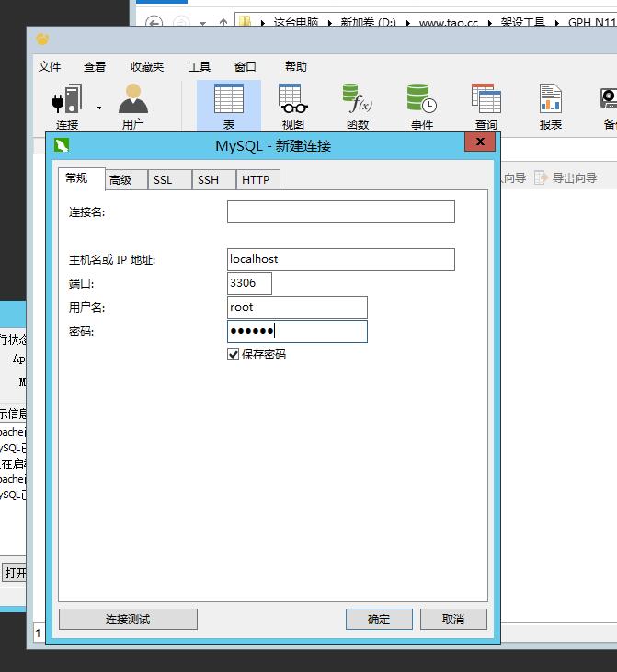The image size is (617, 672).
Task: Open the Tools (工具) menu
Action: click(200, 66)
